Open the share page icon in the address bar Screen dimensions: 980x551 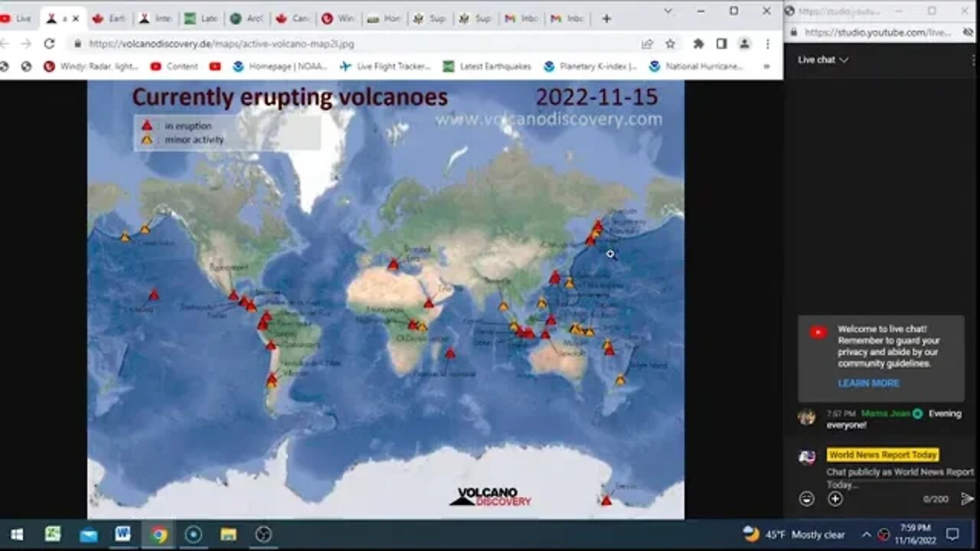pos(648,44)
